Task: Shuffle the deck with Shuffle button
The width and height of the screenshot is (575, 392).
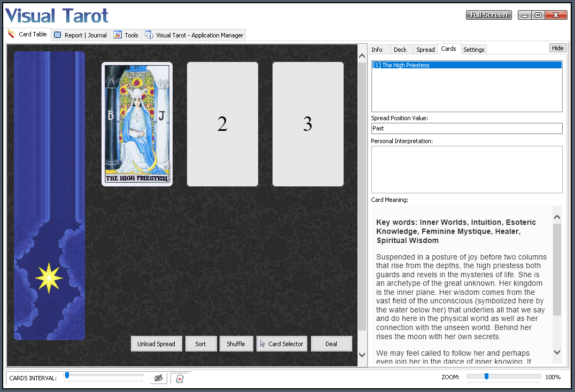Action: click(236, 343)
